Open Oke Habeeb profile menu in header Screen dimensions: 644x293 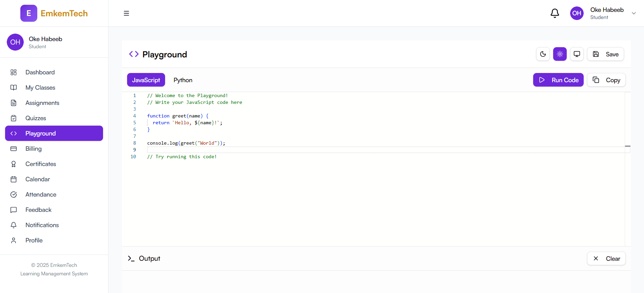[x=606, y=13]
